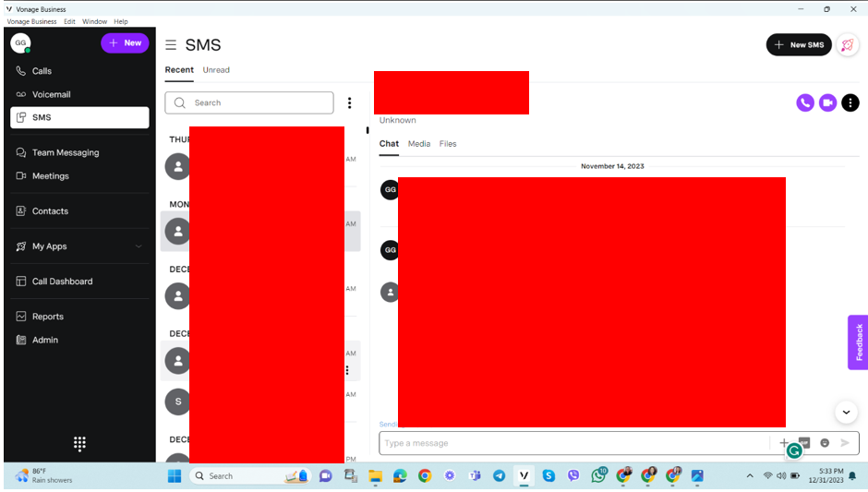Click the New SMS button

798,45
